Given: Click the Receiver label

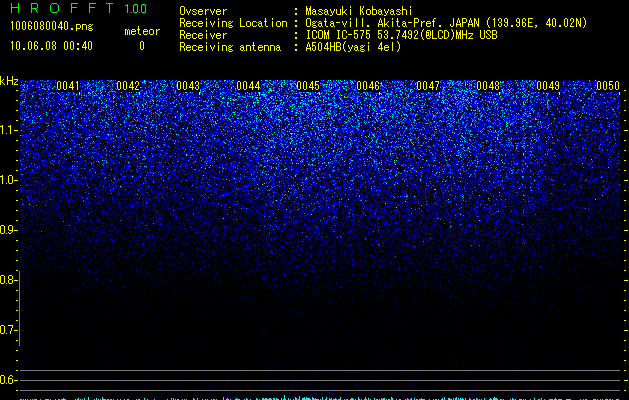Looking at the screenshot, I should pyautogui.click(x=203, y=35).
